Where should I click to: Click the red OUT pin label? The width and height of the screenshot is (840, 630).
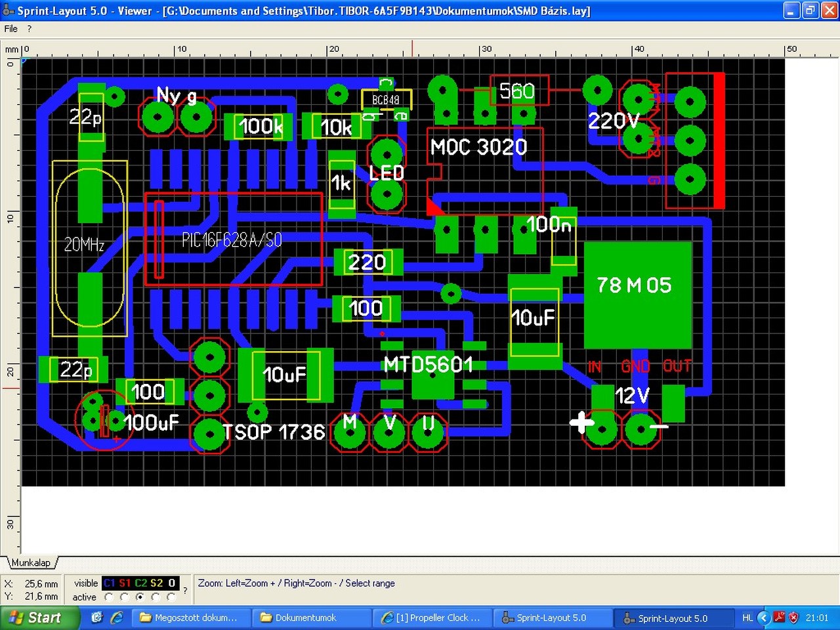(677, 366)
